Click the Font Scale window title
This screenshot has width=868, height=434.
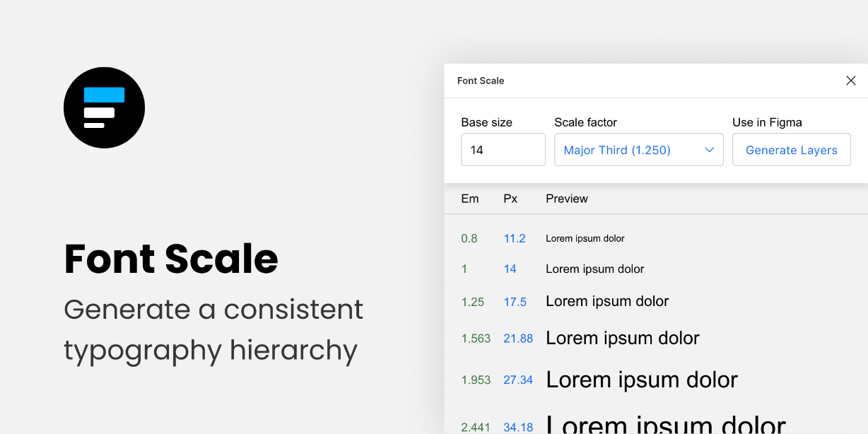(x=481, y=81)
